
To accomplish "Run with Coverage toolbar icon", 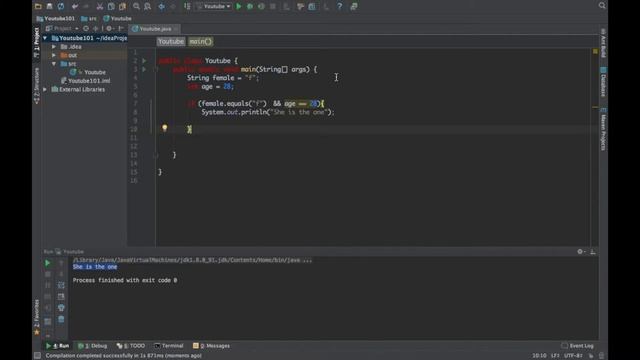I will (261, 6).
